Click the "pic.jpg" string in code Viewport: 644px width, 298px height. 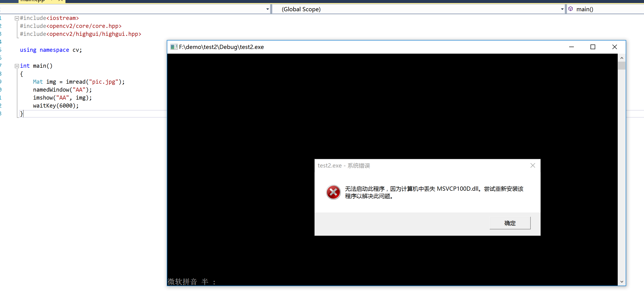103,82
